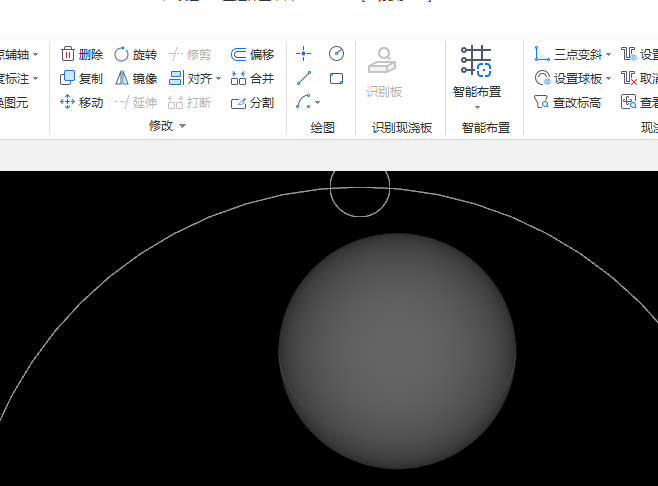
Task: Select the 移动 move tool
Action: pos(82,102)
